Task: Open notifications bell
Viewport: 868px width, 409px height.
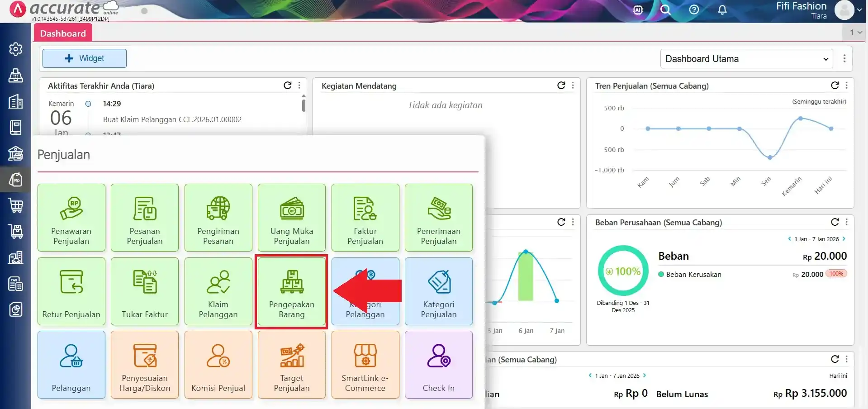Action: click(x=722, y=10)
